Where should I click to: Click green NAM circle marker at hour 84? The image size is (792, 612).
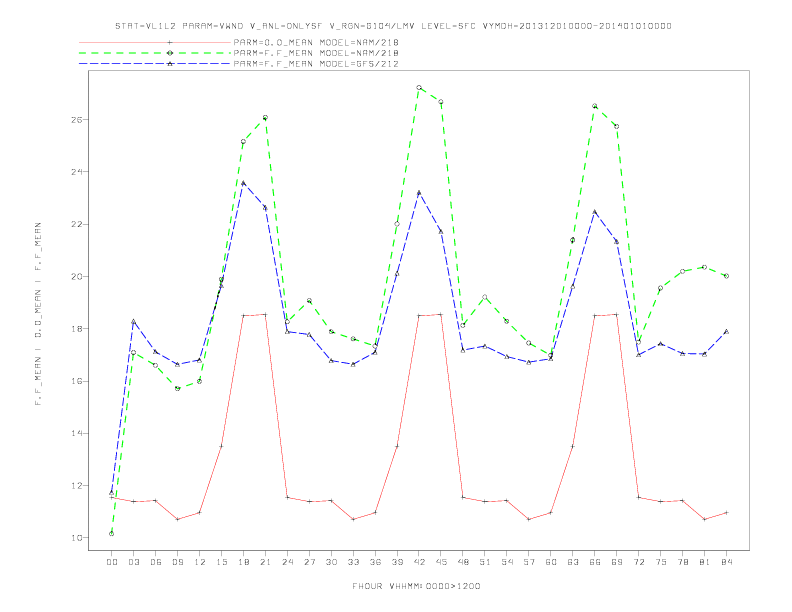(726, 276)
